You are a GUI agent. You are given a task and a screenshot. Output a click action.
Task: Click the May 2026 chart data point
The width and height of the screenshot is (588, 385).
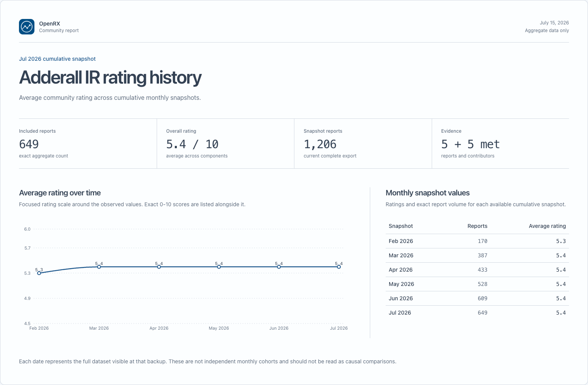click(x=219, y=267)
